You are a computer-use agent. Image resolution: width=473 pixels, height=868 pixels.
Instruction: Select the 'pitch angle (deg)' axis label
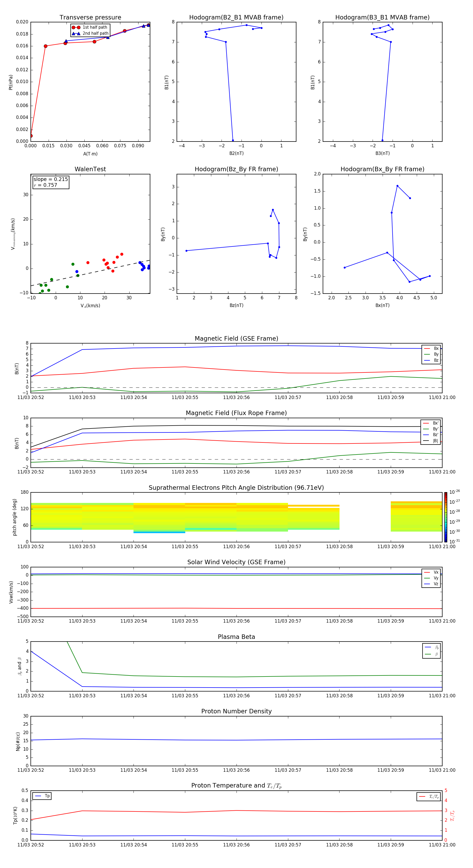click(14, 517)
